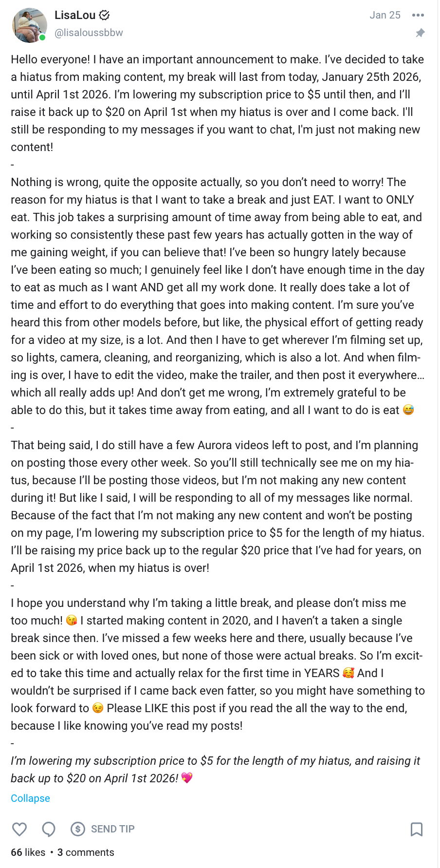The width and height of the screenshot is (440, 868).
Task: Collapse the expanded post text
Action: (30, 798)
